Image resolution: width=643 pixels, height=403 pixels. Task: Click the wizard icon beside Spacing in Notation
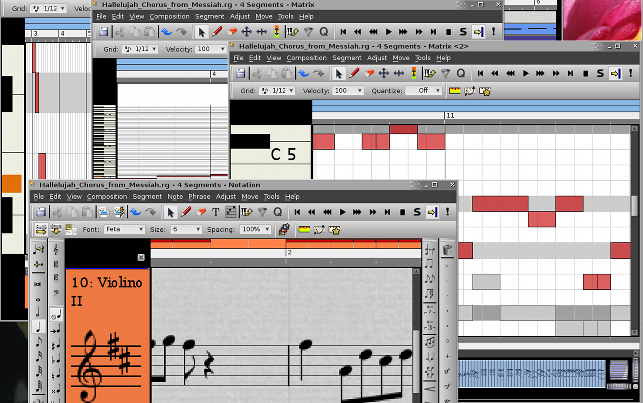(x=284, y=229)
